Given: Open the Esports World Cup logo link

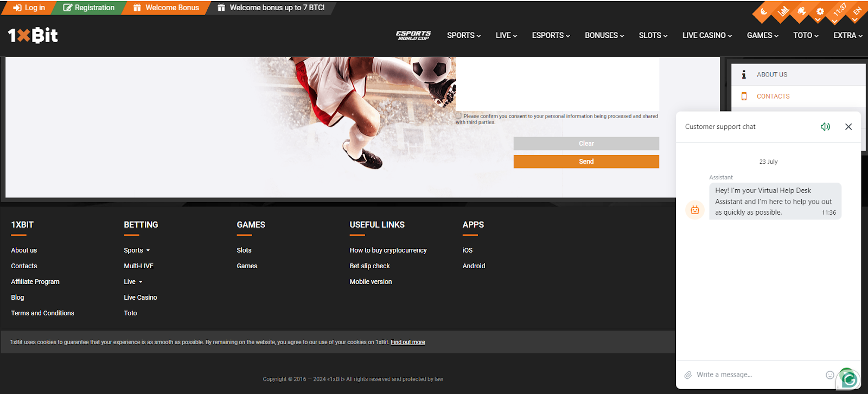Looking at the screenshot, I should point(413,35).
